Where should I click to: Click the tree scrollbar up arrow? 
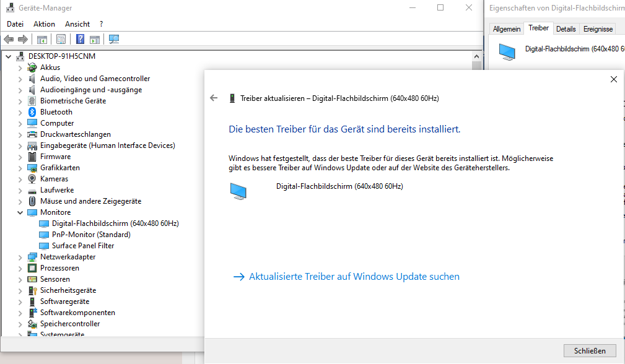point(477,56)
